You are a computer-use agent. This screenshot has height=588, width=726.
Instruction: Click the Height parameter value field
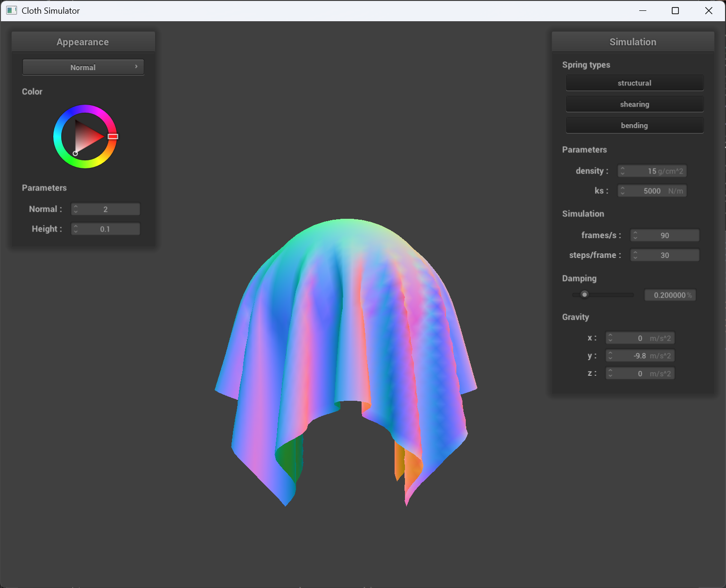106,229
